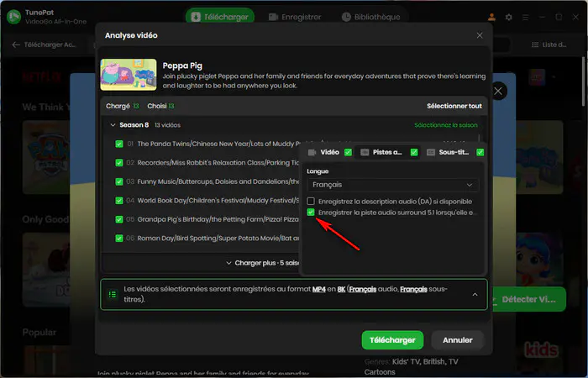Screen dimensions: 588x378
Task: Switch to the Bibliothèque tab
Action: [371, 17]
